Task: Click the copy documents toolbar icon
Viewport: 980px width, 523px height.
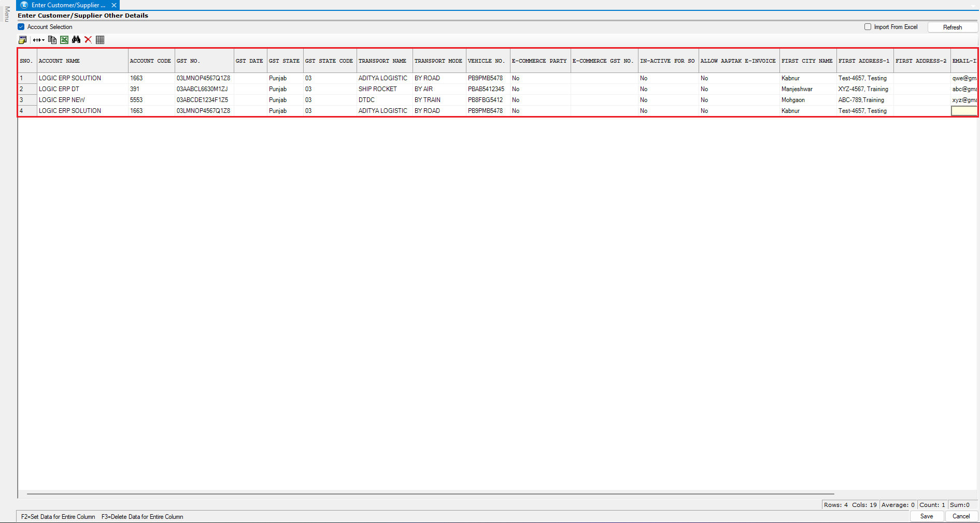Action: pos(52,40)
